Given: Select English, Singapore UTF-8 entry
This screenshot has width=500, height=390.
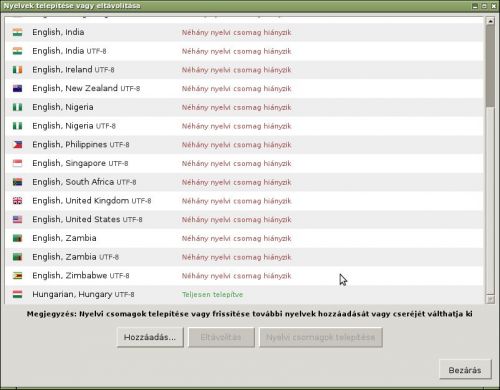Looking at the screenshot, I should point(244,163).
